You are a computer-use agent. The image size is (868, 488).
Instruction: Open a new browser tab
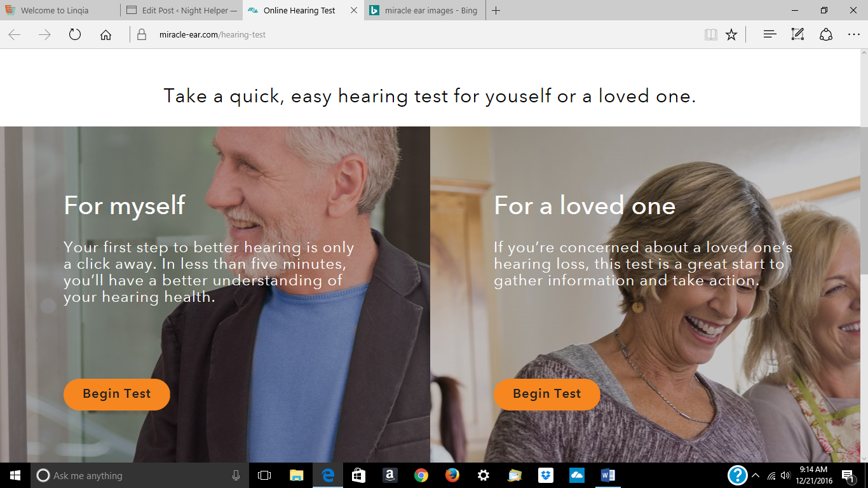[x=496, y=10]
